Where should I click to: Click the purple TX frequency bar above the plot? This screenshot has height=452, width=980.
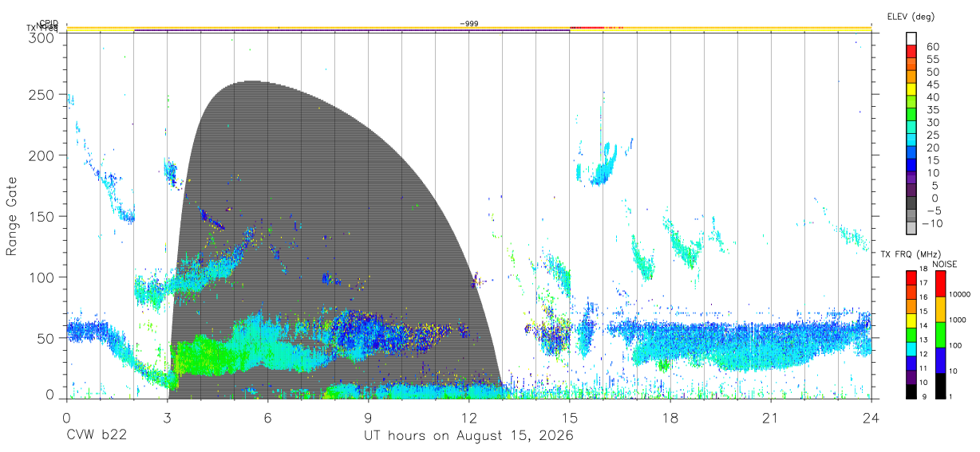click(x=352, y=31)
